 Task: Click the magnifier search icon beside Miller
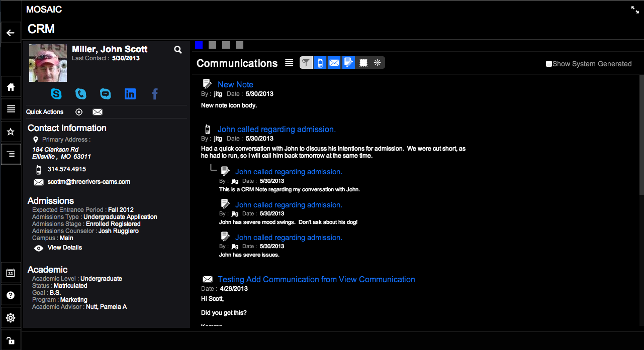(x=178, y=50)
